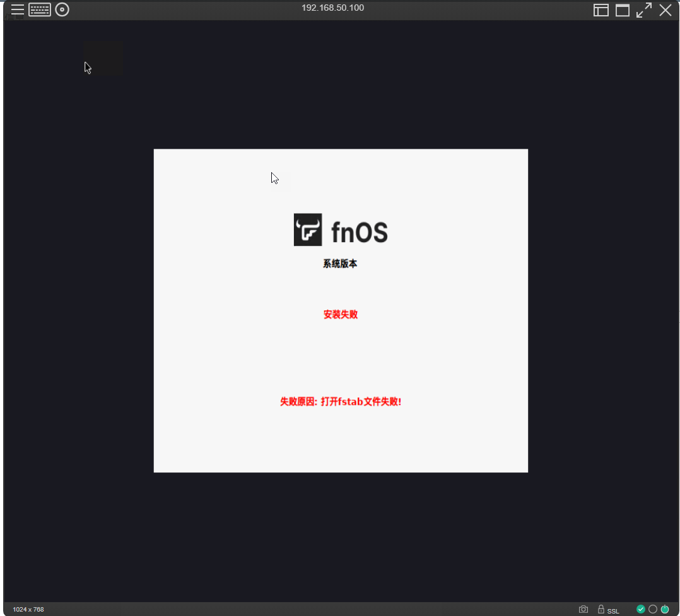Click the fnOS bull logo
Screen dimensions: 680x616
(x=307, y=230)
